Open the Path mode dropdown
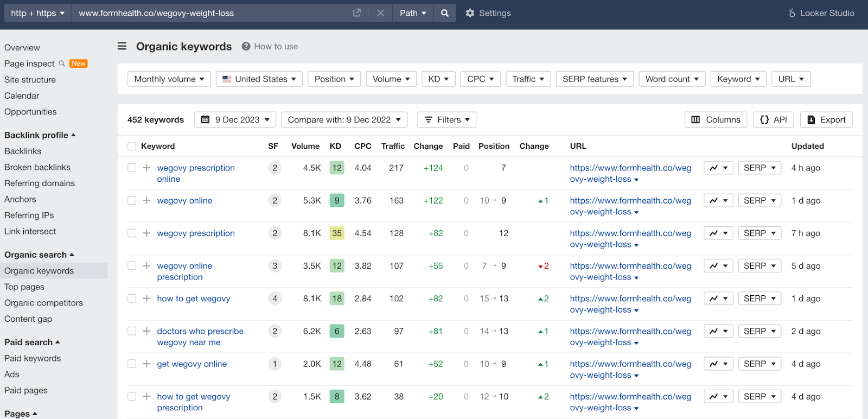868x419 pixels. click(413, 13)
